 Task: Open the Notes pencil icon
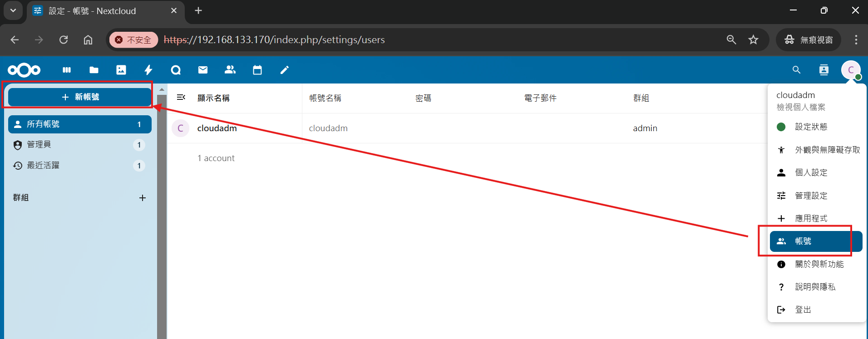click(285, 70)
